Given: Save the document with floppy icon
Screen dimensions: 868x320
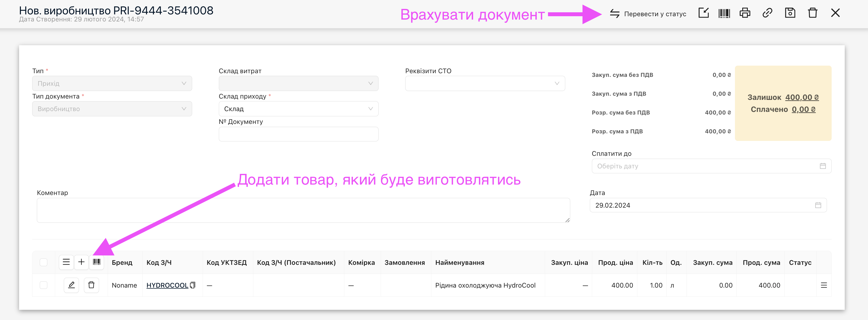Looking at the screenshot, I should (790, 14).
